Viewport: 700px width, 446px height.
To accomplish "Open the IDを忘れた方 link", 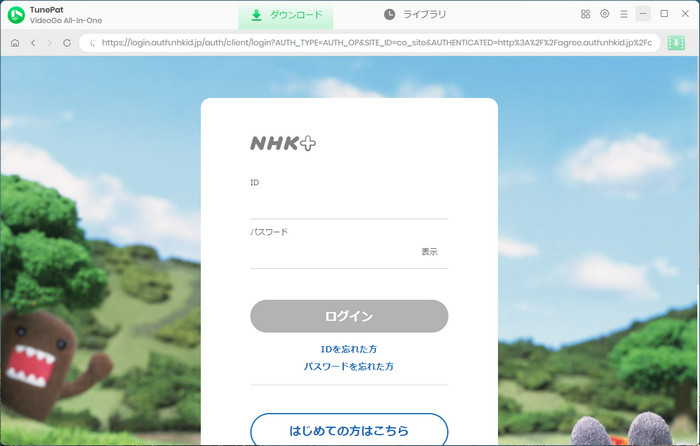I will (349, 349).
